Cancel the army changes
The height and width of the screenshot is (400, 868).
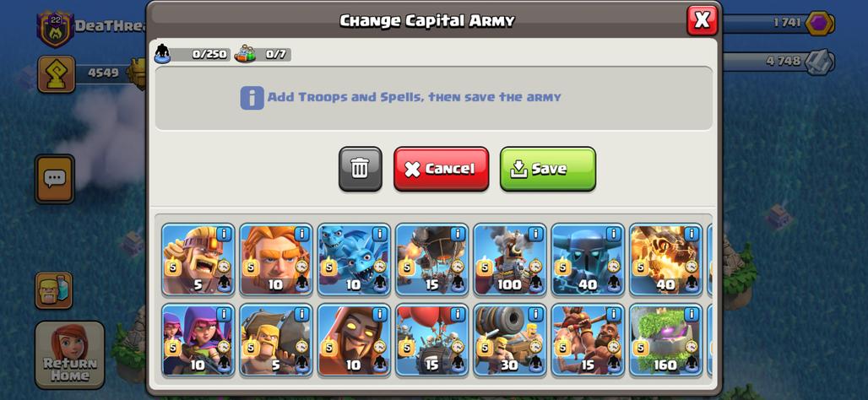[x=442, y=169]
